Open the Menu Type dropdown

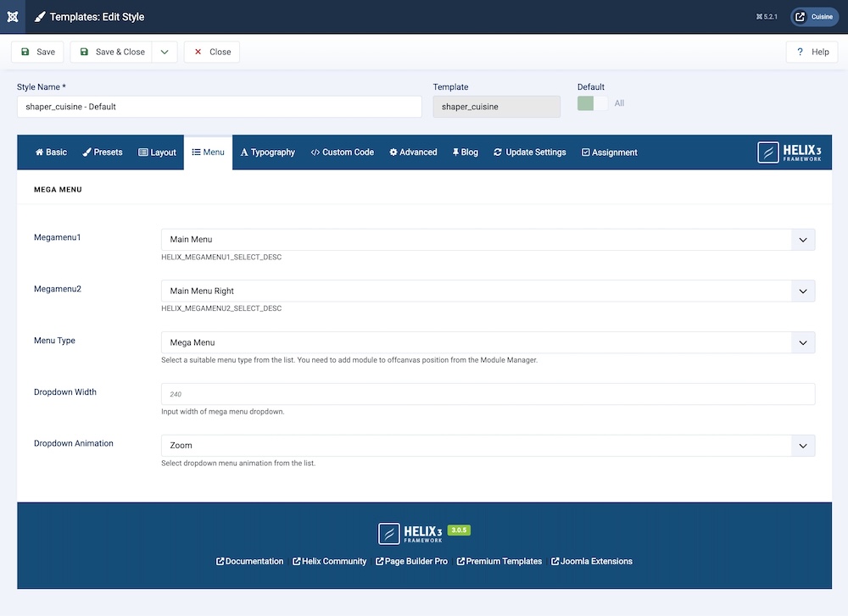point(488,342)
